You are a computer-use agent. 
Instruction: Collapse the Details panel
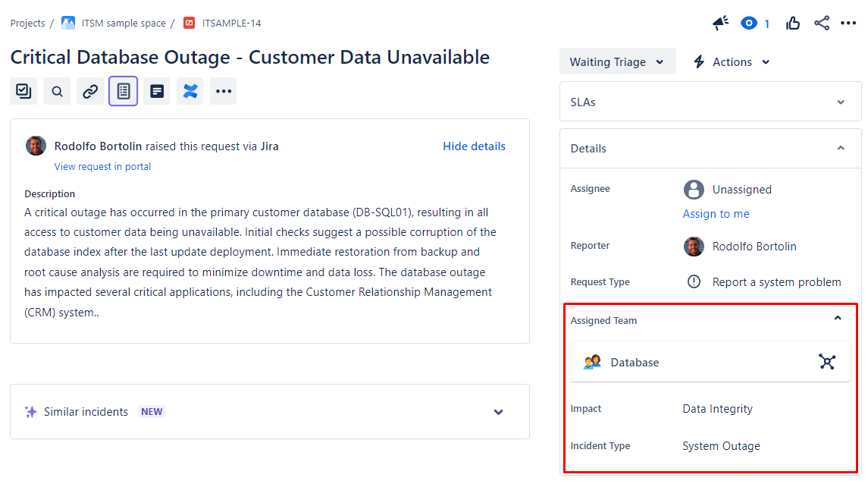click(840, 149)
